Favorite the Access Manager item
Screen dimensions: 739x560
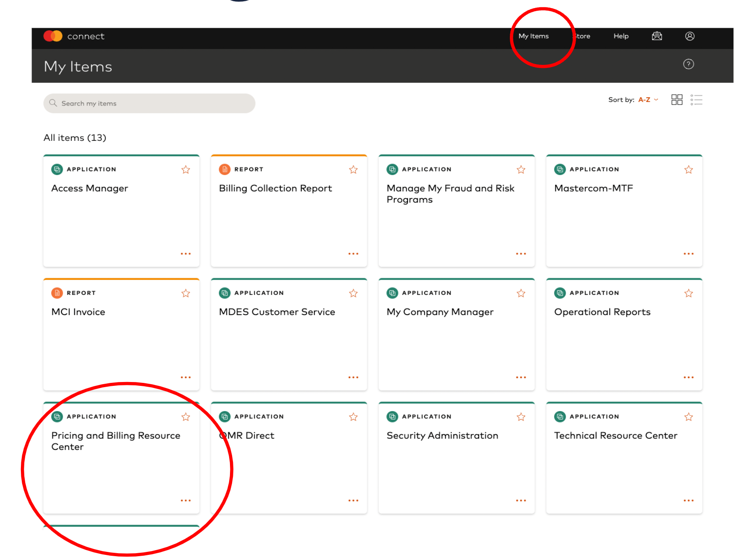click(x=186, y=170)
